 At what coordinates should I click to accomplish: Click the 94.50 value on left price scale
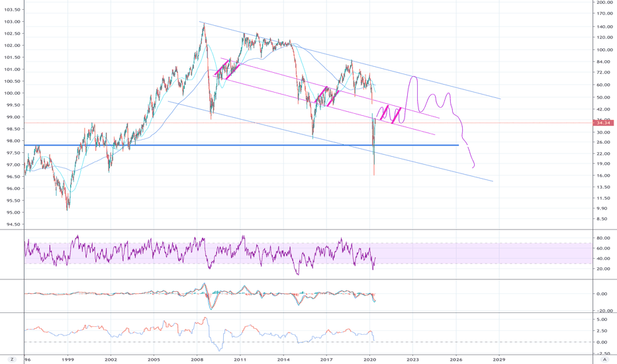13,224
